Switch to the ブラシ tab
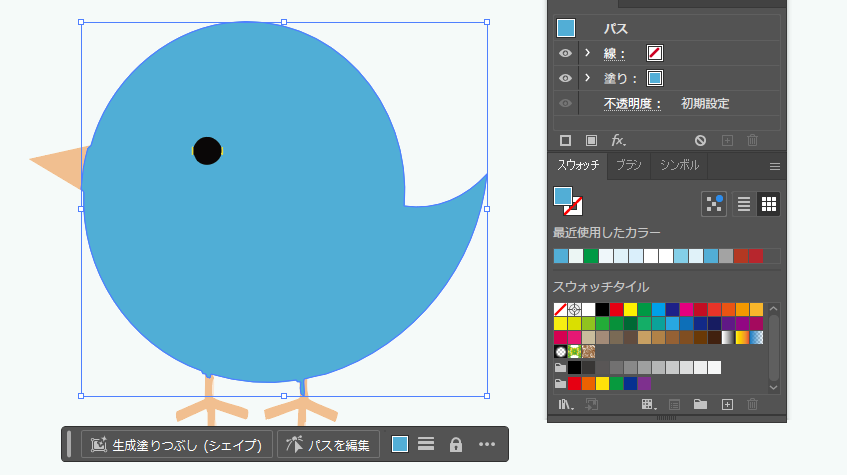The height and width of the screenshot is (475, 847). (629, 165)
